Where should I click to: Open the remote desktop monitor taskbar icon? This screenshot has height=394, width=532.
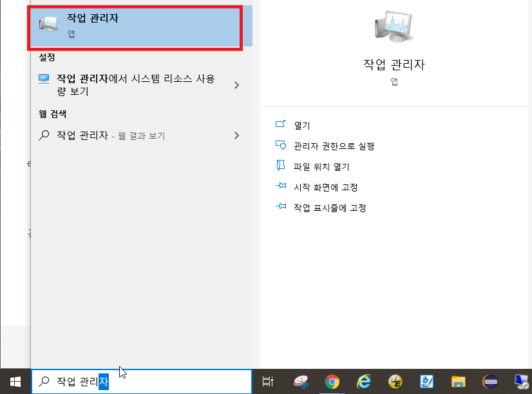tap(522, 382)
